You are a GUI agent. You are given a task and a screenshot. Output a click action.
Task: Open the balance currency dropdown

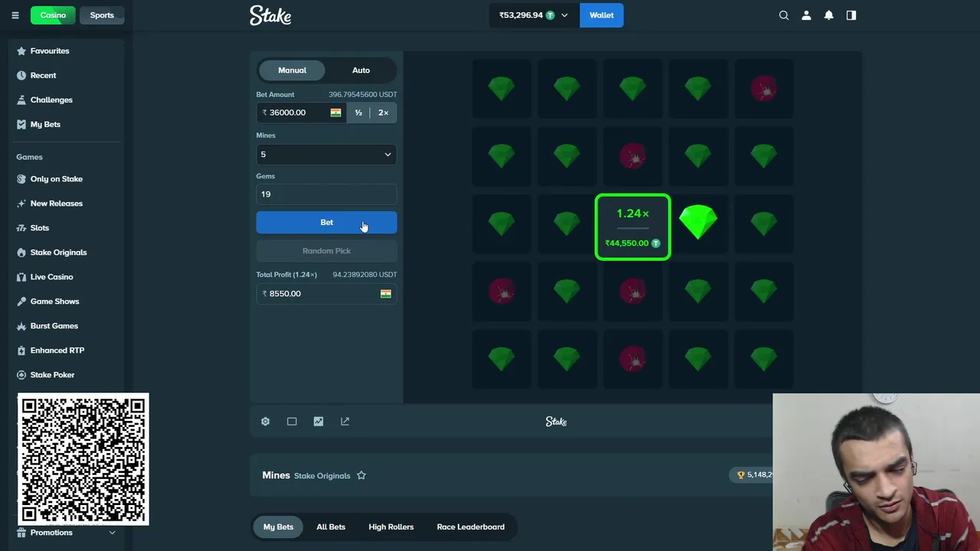pos(534,15)
